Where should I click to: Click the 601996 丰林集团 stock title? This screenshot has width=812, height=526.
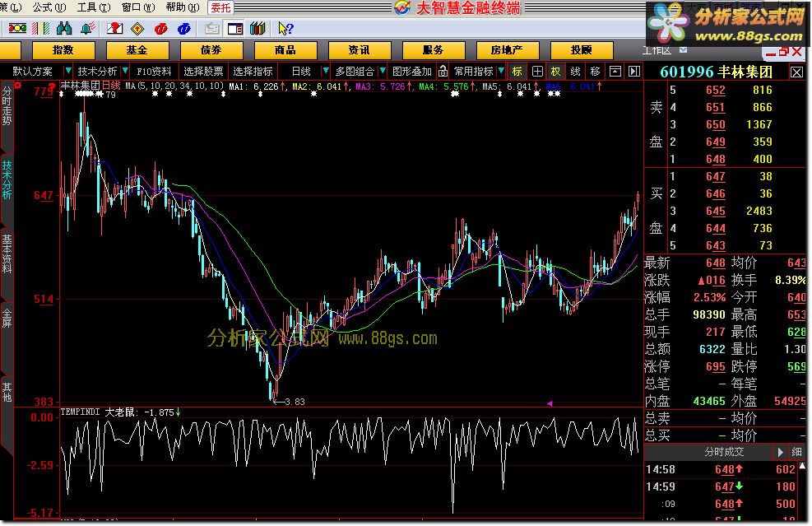click(716, 72)
